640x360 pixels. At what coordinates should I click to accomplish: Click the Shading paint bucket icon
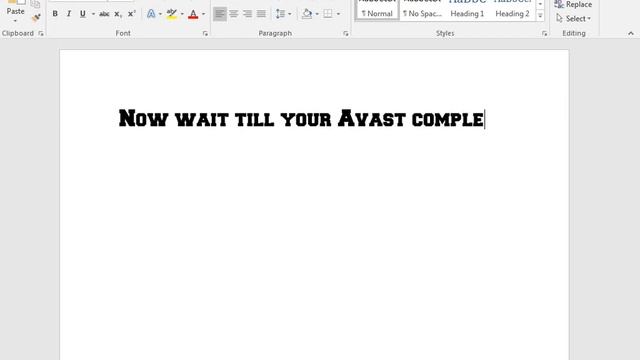click(307, 14)
